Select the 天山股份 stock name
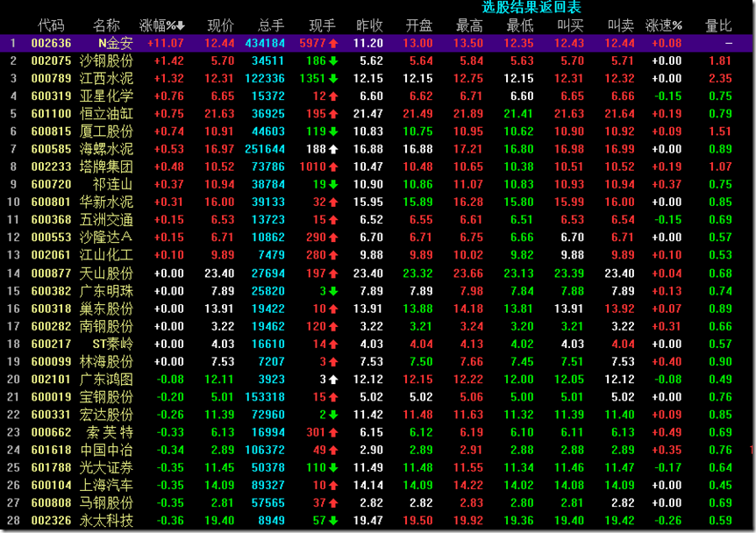 106,274
